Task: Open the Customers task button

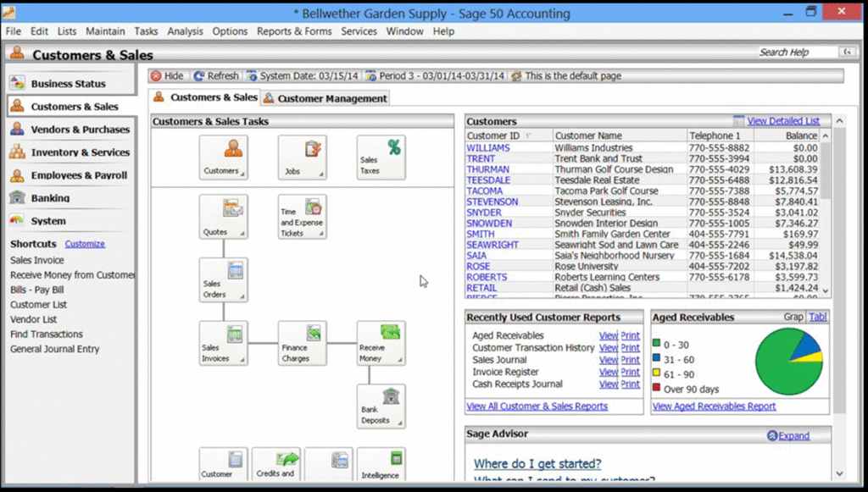Action: [224, 158]
